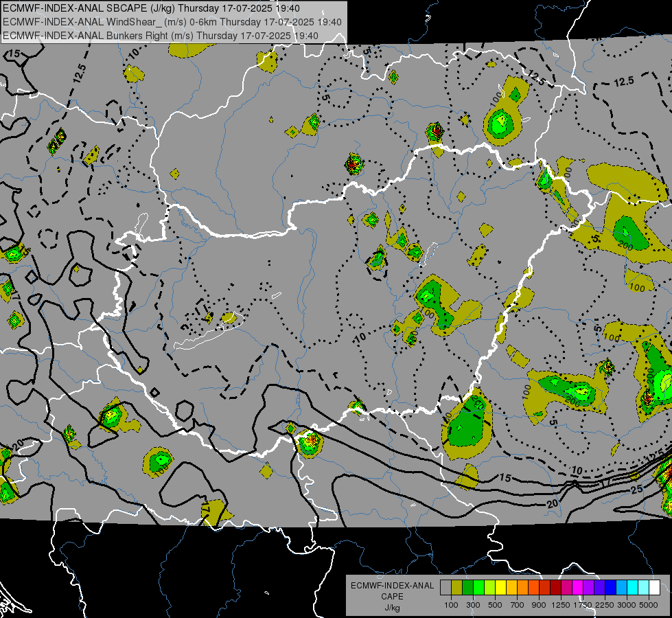Click the 1250 label under the legend
Image resolution: width=672 pixels, height=618 pixels.
tap(561, 605)
